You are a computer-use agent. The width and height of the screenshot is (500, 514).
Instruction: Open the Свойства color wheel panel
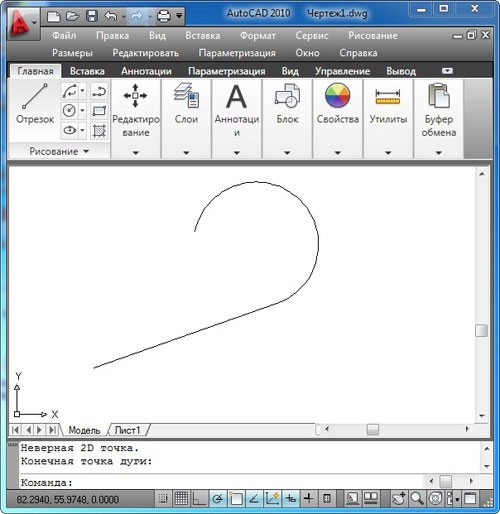337,96
